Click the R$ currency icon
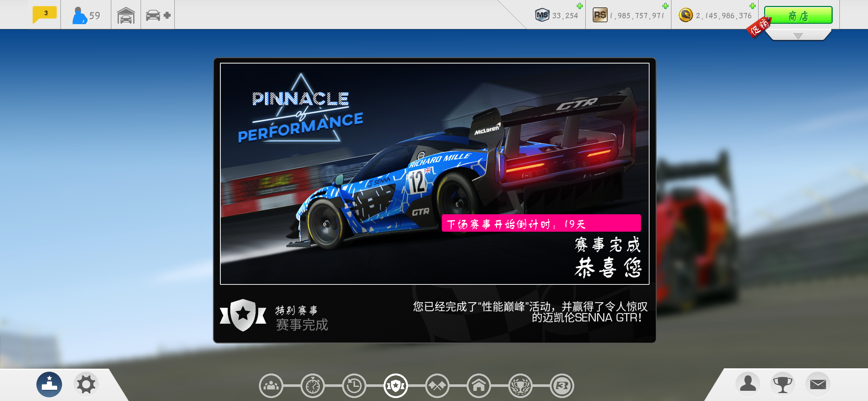This screenshot has height=401, width=868. (x=600, y=15)
